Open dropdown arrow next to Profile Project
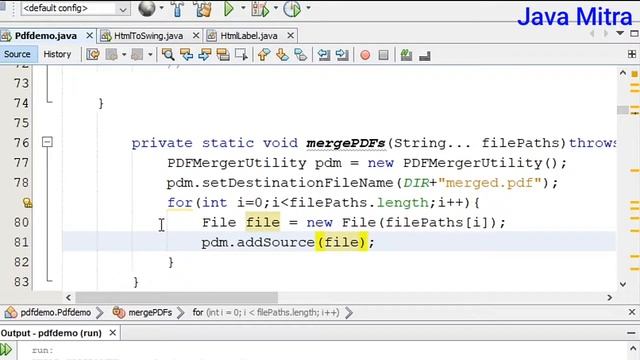Image resolution: width=640 pixels, height=360 pixels. click(x=308, y=8)
